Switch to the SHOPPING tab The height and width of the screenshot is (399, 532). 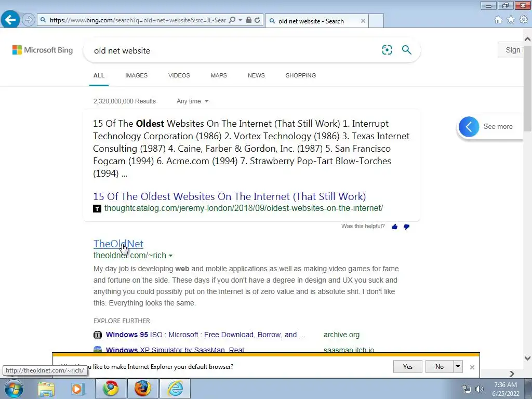[x=301, y=75]
